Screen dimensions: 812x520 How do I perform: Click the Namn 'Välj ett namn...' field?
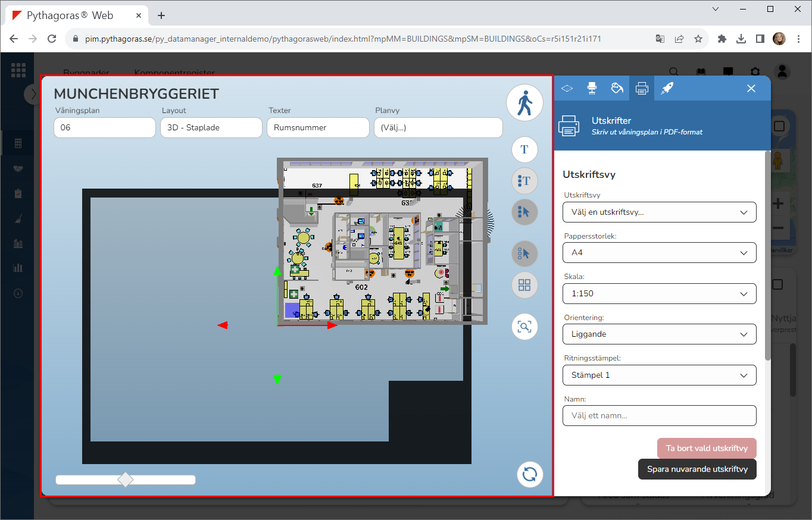659,415
